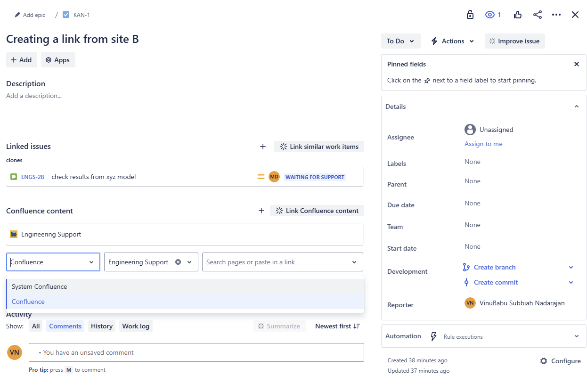
Task: Expand Create branch dropdown arrow
Action: point(571,267)
